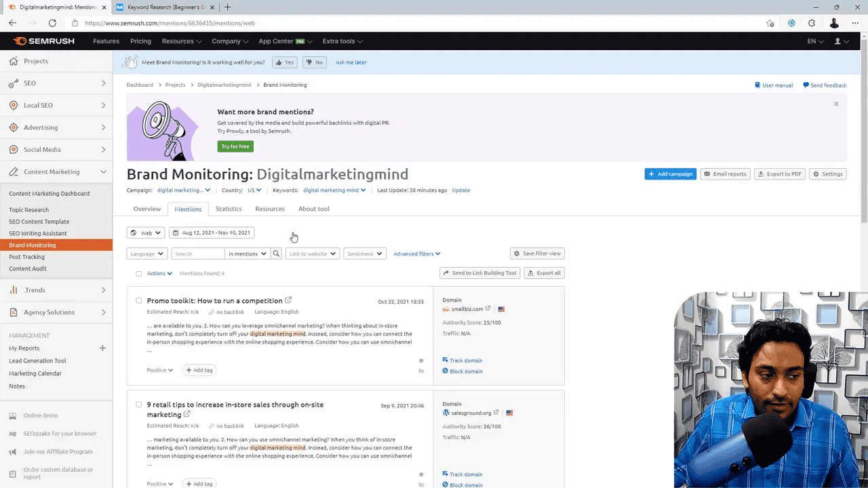Open the Trends sidebar section

click(x=34, y=289)
